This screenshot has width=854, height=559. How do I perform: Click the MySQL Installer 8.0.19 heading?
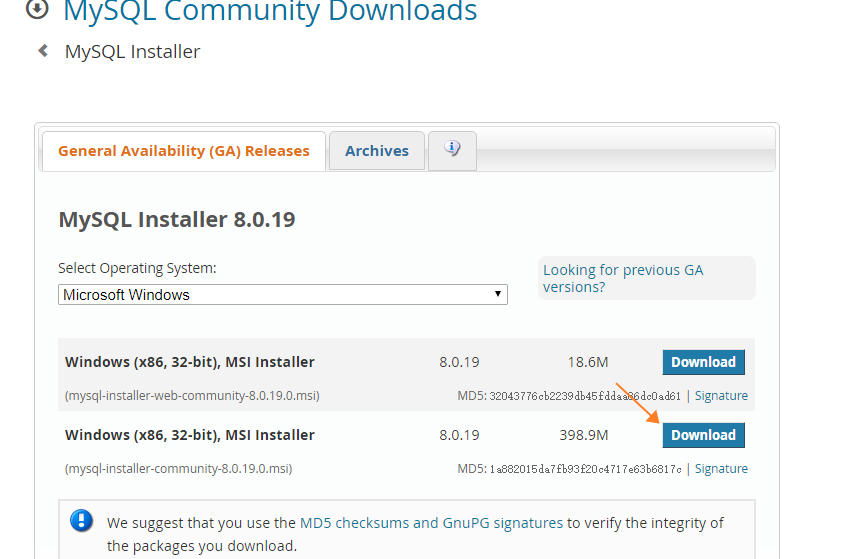[177, 220]
